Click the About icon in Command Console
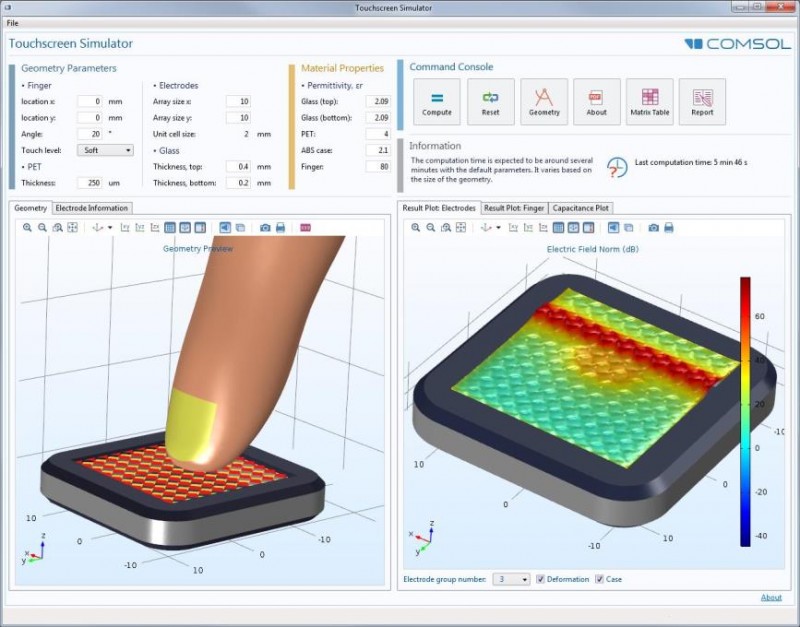The height and width of the screenshot is (627, 800). pos(596,100)
